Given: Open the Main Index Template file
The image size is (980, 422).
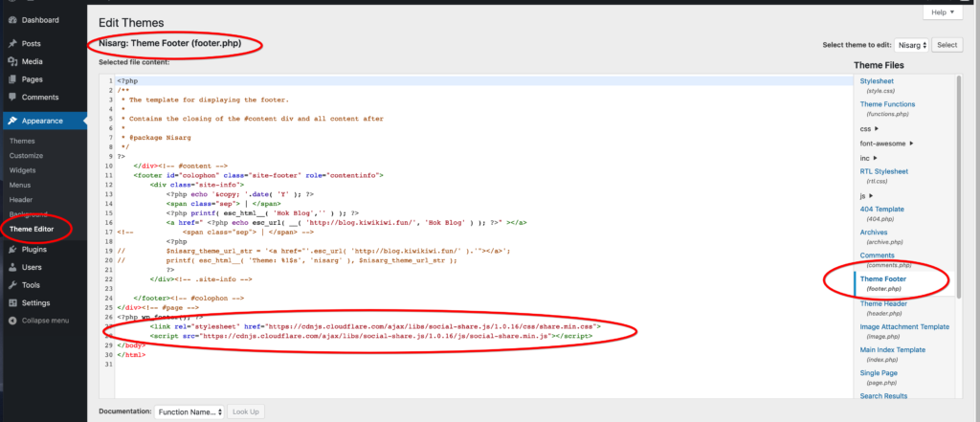Looking at the screenshot, I should [894, 350].
